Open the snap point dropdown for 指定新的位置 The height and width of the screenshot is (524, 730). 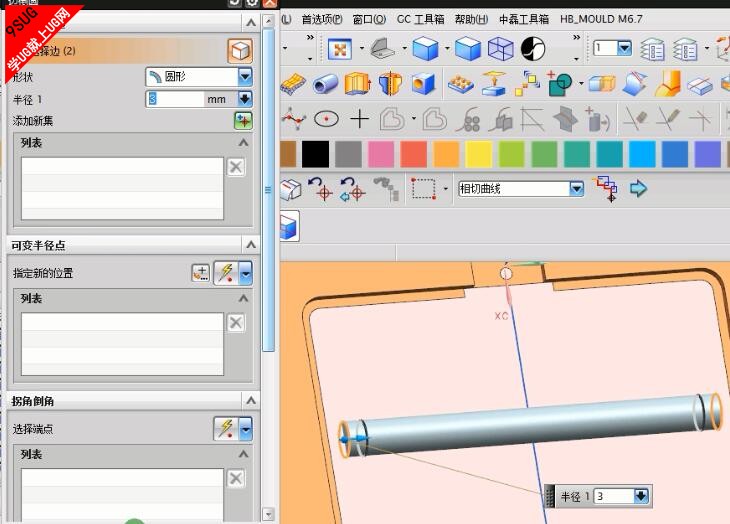point(245,273)
